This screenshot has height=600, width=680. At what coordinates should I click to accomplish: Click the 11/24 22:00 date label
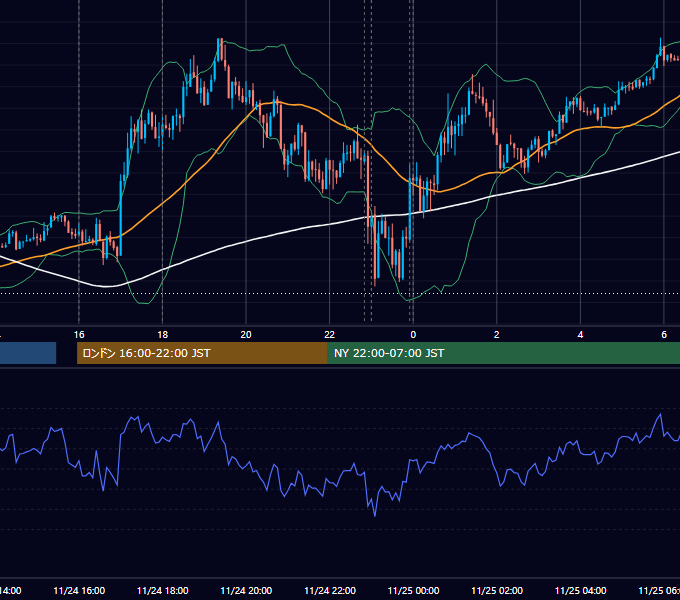330,590
